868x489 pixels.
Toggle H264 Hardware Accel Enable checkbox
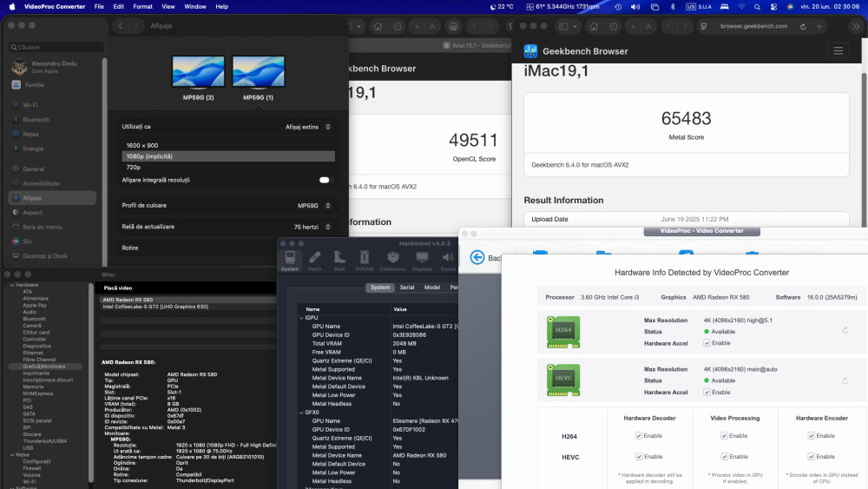pos(707,343)
